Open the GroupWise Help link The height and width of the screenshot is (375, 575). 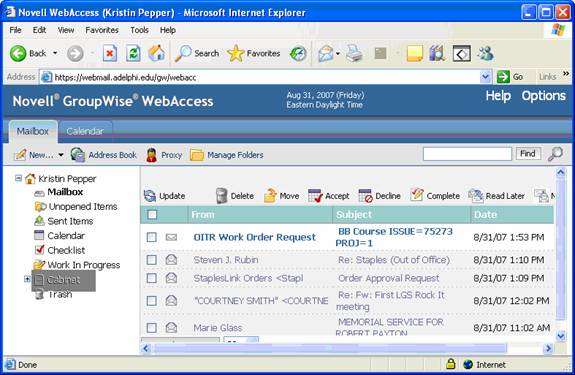tap(498, 96)
